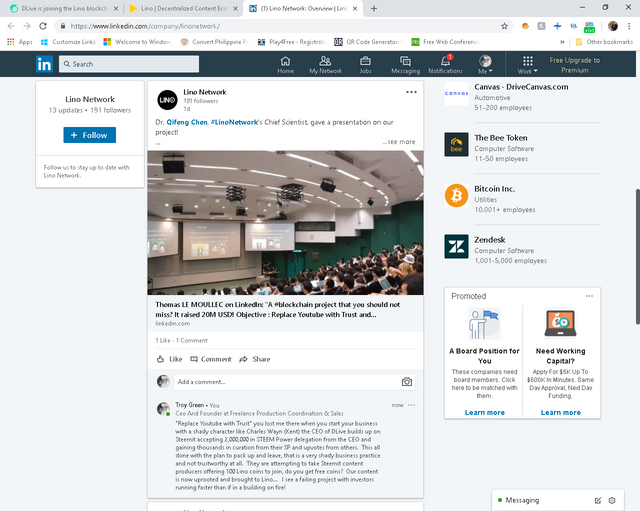Open Bitcoin Inc. logo
The width and height of the screenshot is (640, 511).
point(456,196)
